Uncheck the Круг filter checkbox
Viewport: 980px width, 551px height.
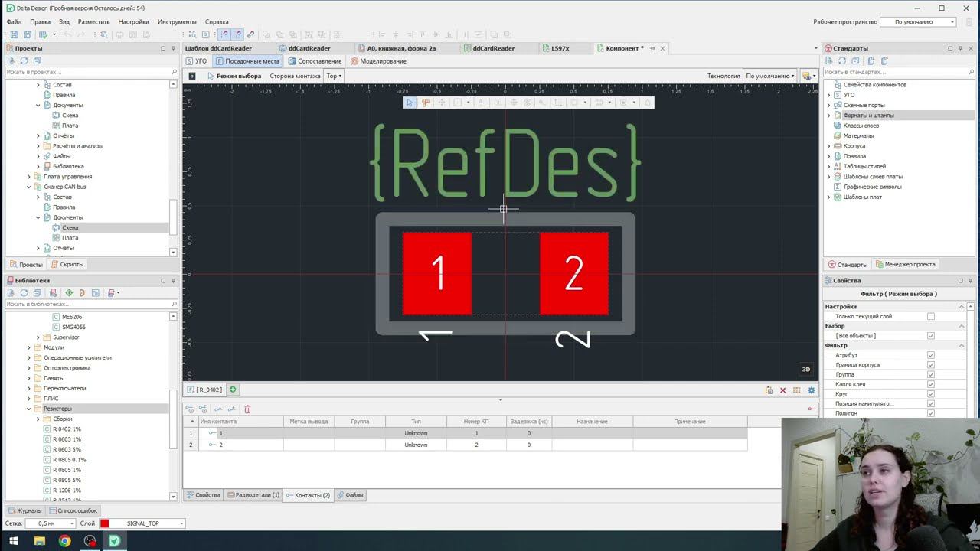931,394
